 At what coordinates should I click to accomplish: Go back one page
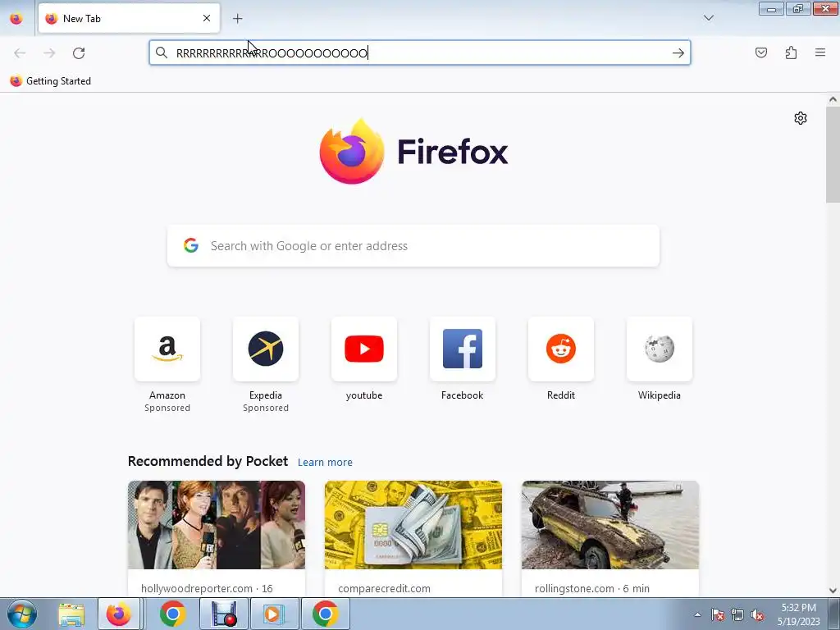pyautogui.click(x=20, y=53)
